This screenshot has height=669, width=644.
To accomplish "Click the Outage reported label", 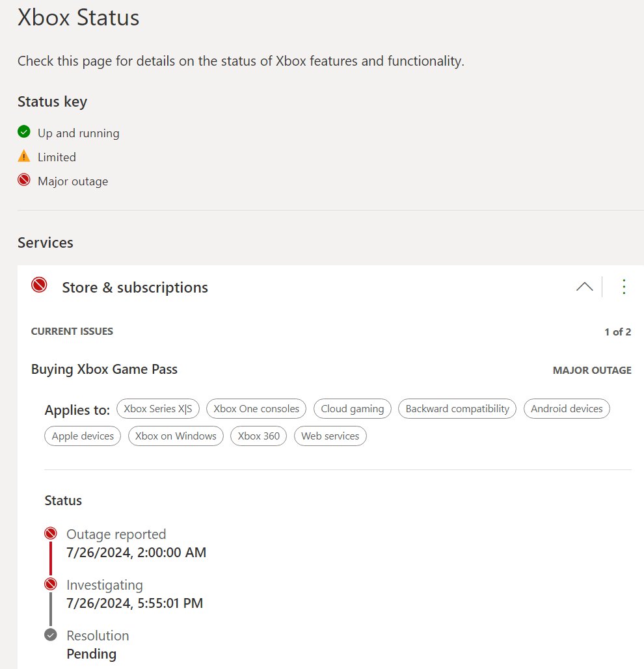I will click(x=116, y=534).
